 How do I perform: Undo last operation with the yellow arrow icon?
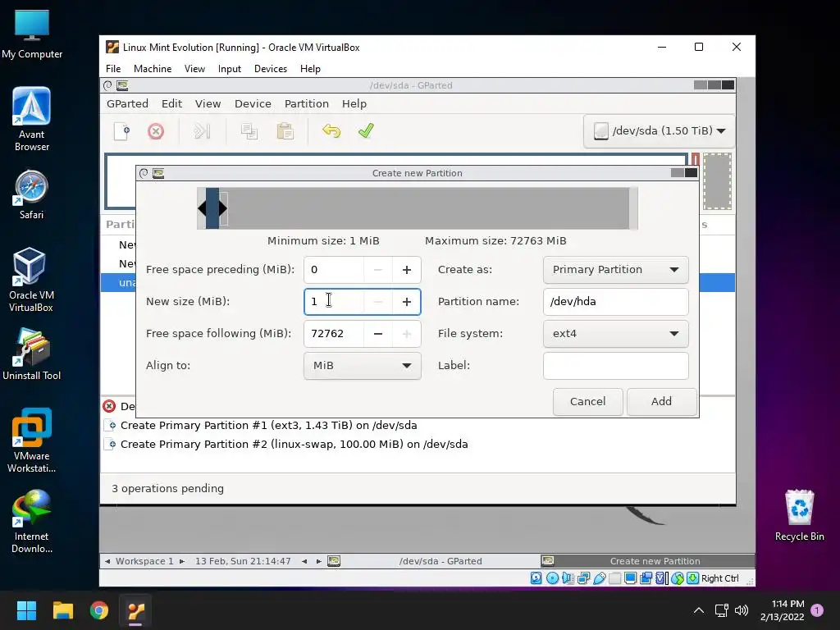(x=331, y=131)
